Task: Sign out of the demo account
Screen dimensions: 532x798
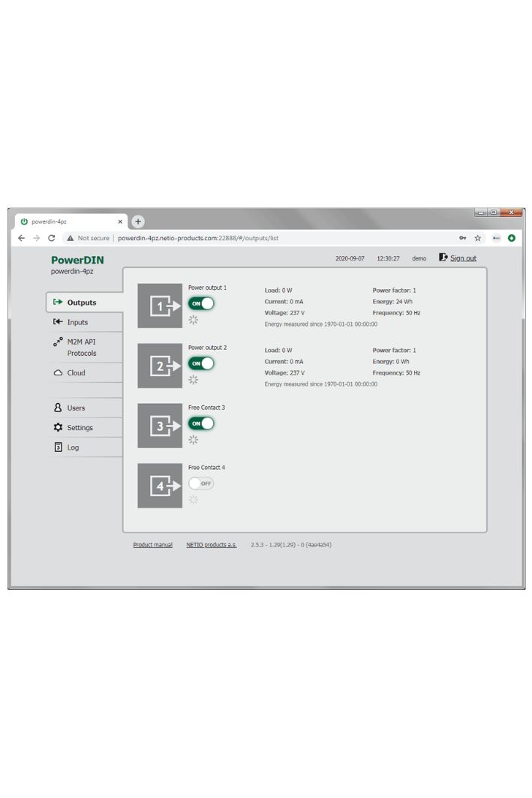Action: tap(462, 258)
